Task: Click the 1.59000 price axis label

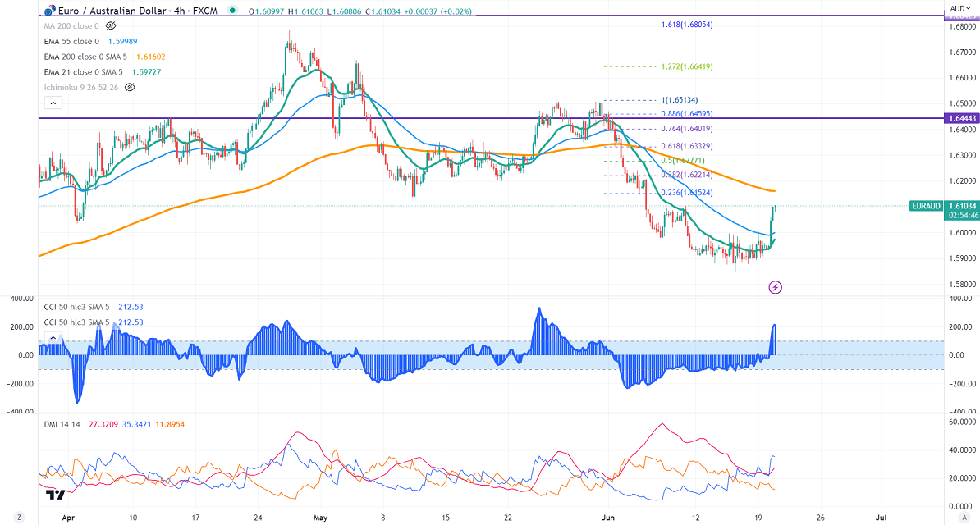Action: click(963, 258)
